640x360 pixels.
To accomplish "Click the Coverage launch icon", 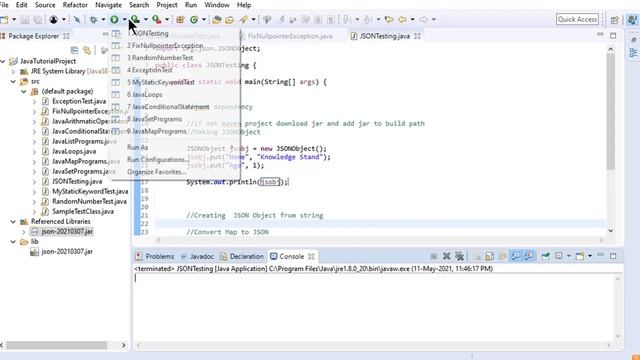I will click(135, 19).
